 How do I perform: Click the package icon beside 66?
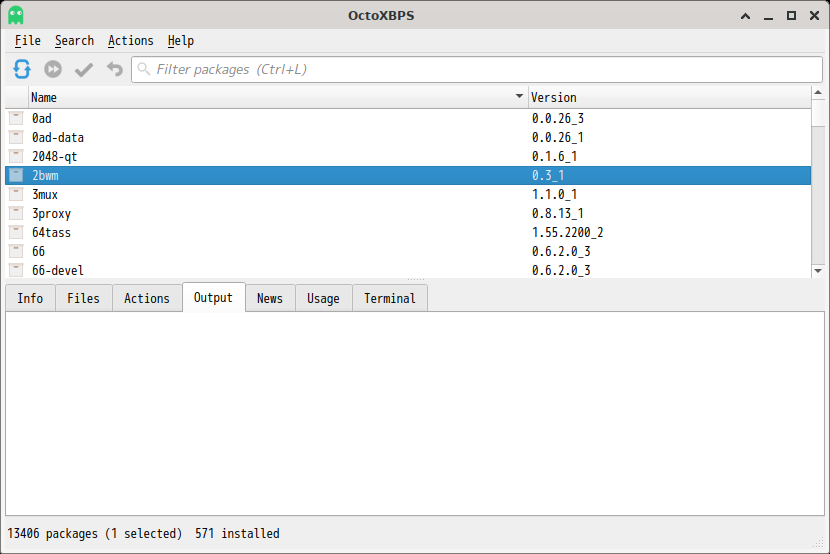[x=16, y=251]
